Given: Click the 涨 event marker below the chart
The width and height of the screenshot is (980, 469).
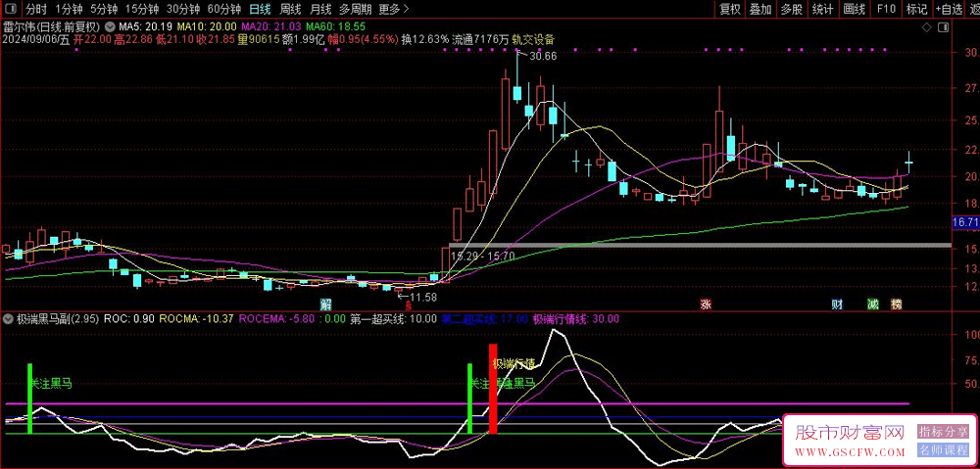Looking at the screenshot, I should (706, 304).
